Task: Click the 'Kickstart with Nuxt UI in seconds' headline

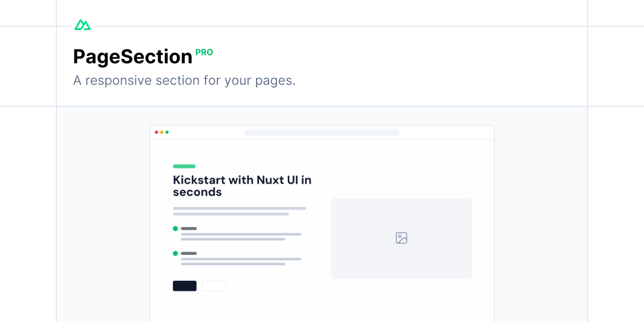Action: [242, 186]
